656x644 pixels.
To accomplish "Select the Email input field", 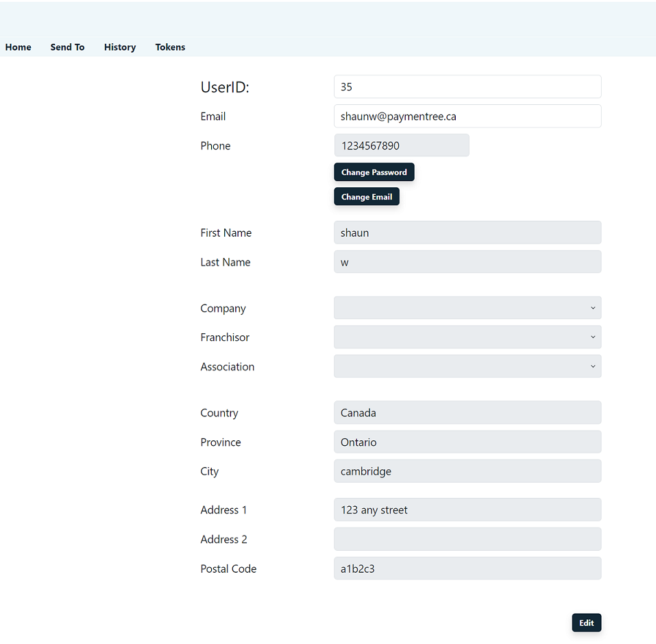I will (467, 117).
